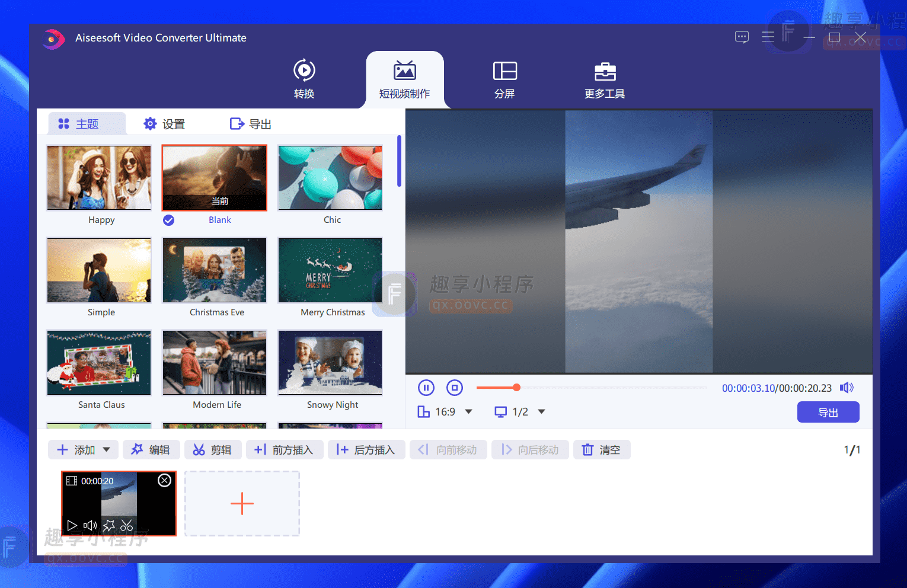Choose the Christmas Eve theme thumbnail

(215, 270)
